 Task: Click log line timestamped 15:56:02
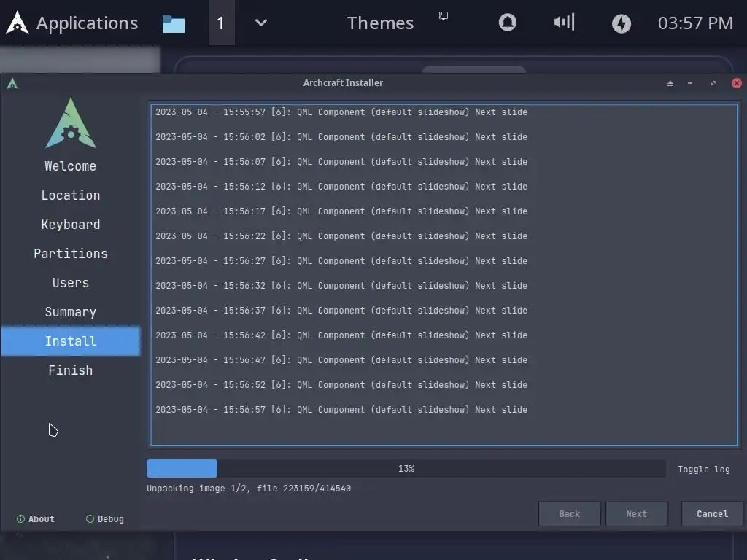pyautogui.click(x=341, y=137)
